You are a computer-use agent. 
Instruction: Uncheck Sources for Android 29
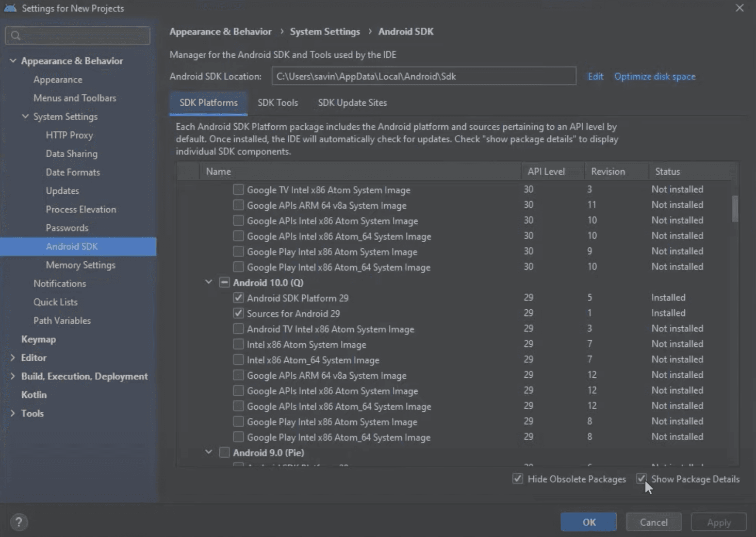coord(238,313)
